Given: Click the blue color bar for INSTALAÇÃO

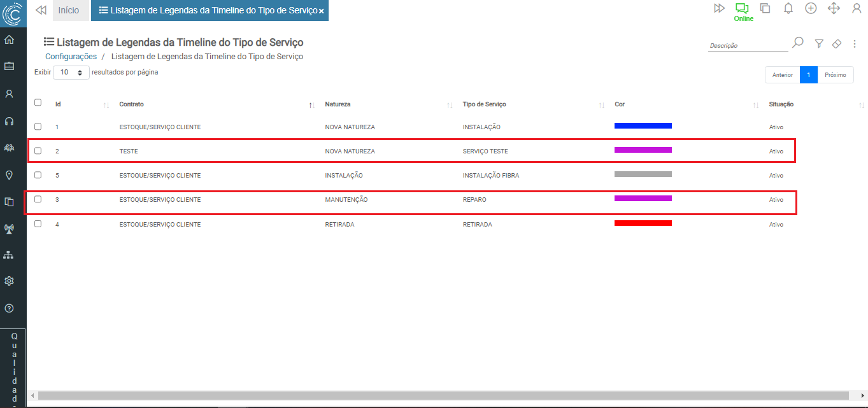Looking at the screenshot, I should click(x=643, y=126).
